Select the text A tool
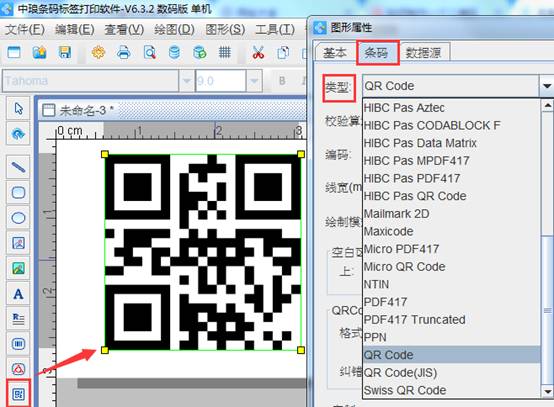The height and width of the screenshot is (407, 554). (18, 294)
